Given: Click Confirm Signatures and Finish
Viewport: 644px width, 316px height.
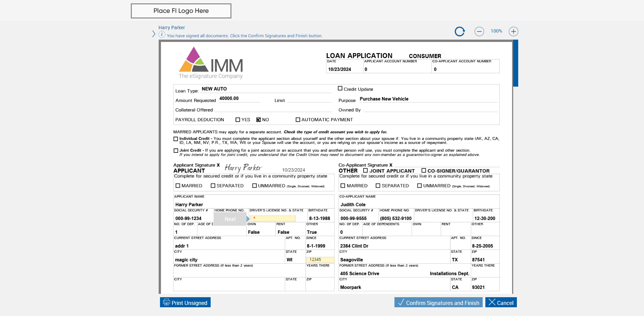Looking at the screenshot, I should coord(438,303).
